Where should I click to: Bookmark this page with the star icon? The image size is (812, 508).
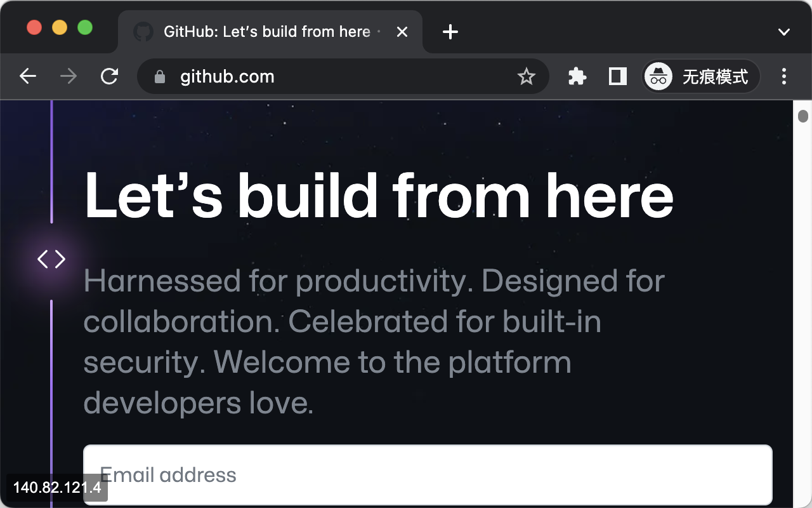point(527,77)
